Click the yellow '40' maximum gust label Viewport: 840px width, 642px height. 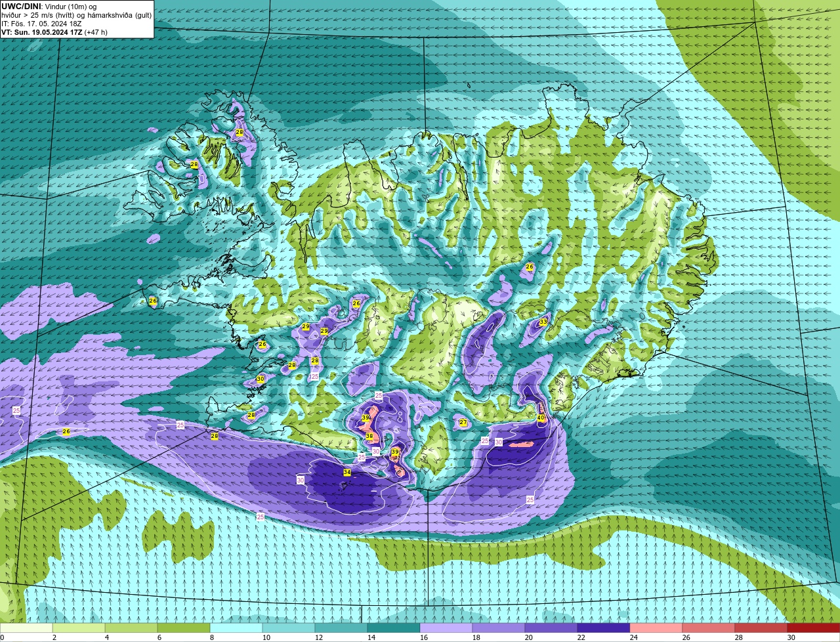(541, 417)
